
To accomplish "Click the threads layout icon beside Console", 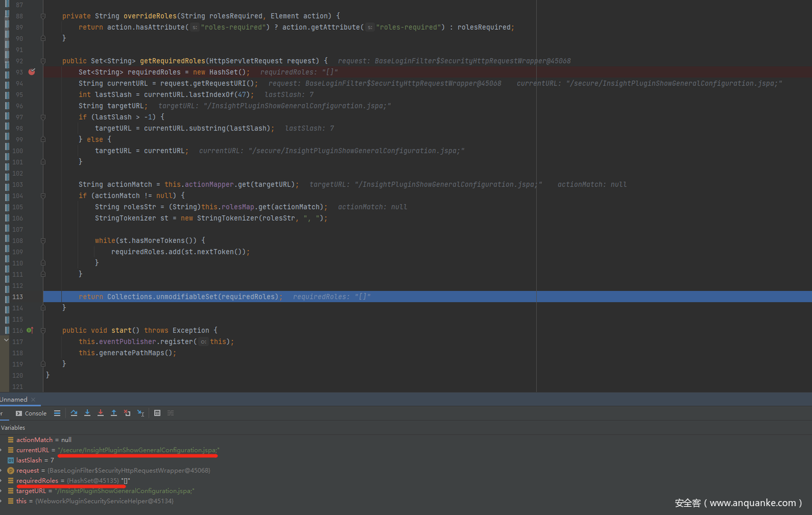I will [57, 413].
